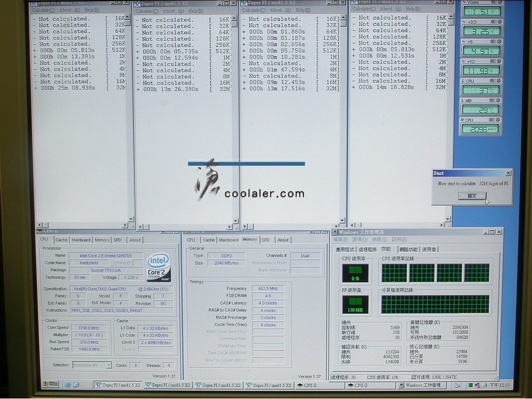This screenshot has width=532, height=399.
Task: Launch Internet Explorer from the quick launch bar
Action: click(x=68, y=385)
